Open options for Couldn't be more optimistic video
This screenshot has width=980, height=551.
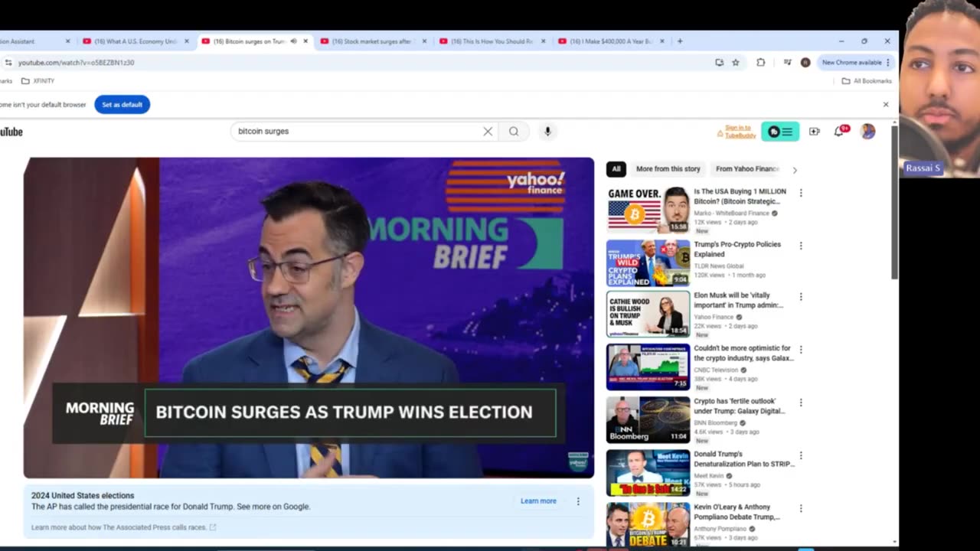(801, 350)
